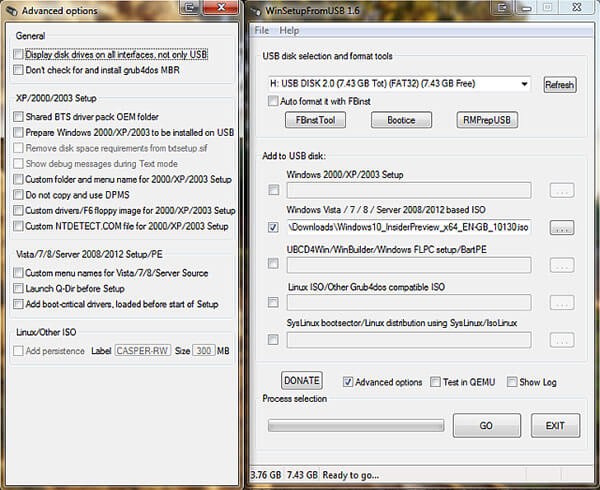The image size is (600, 490).
Task: Open FBinst Tool
Action: click(315, 120)
